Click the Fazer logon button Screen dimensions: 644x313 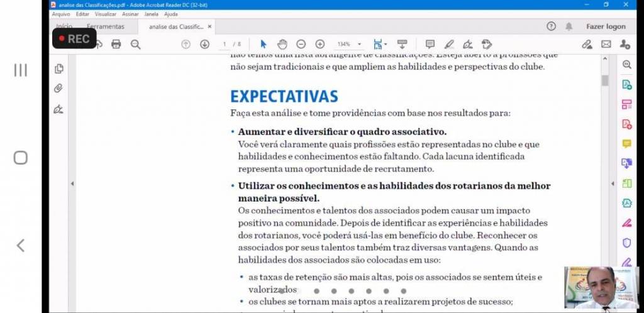pyautogui.click(x=606, y=26)
